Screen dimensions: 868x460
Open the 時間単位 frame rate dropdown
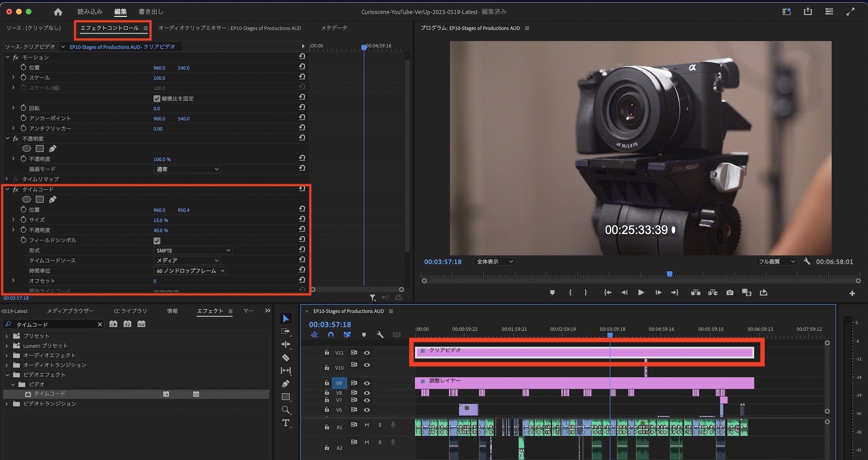coord(190,271)
